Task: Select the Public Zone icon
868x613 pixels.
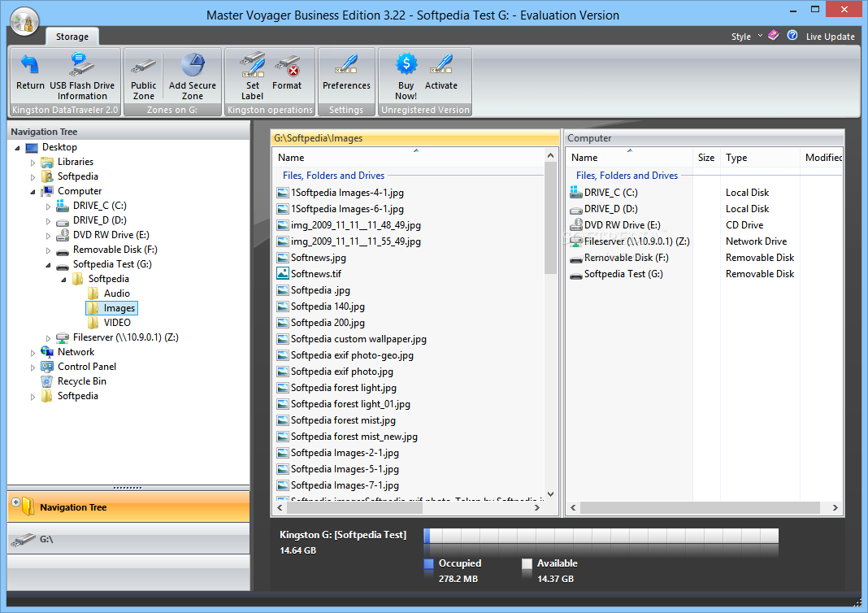Action: pyautogui.click(x=143, y=76)
